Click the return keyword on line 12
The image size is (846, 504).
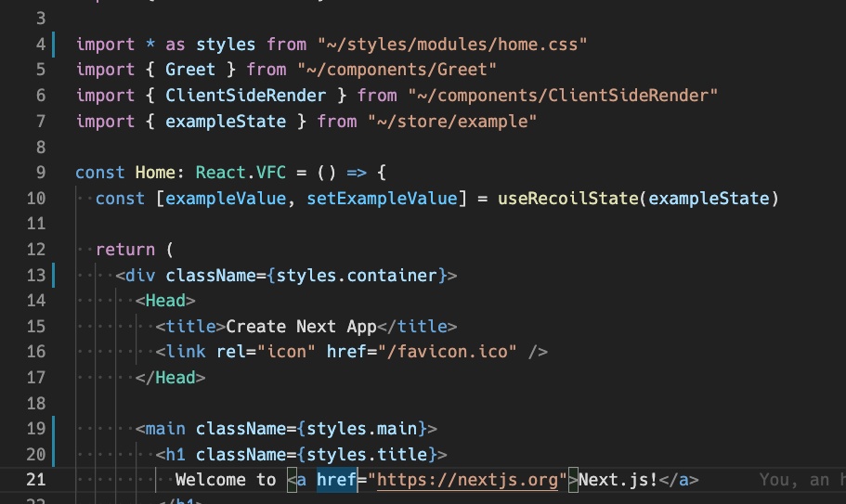pos(125,250)
